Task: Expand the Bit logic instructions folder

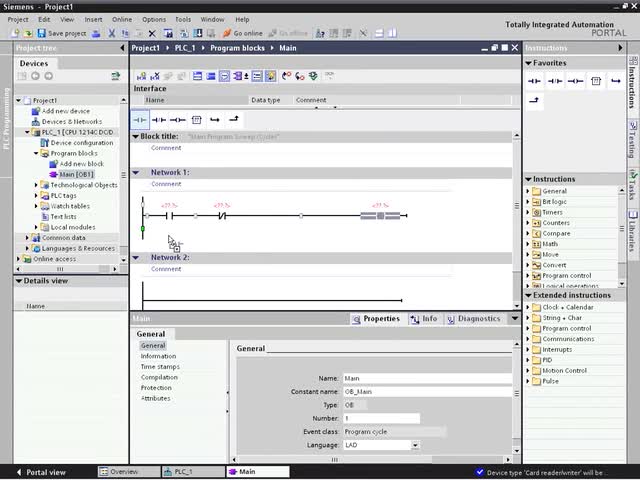Action: coord(528,202)
